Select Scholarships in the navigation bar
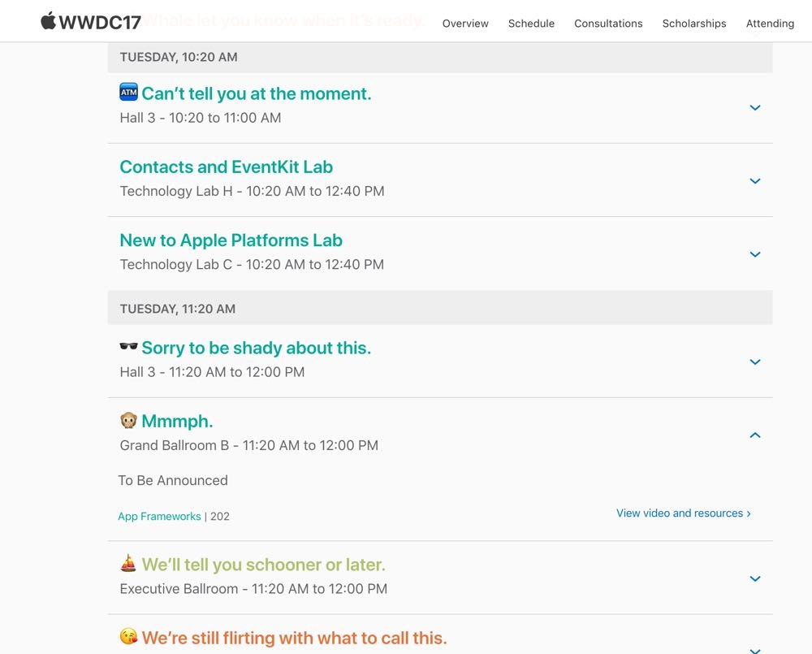This screenshot has width=812, height=654. [x=694, y=24]
